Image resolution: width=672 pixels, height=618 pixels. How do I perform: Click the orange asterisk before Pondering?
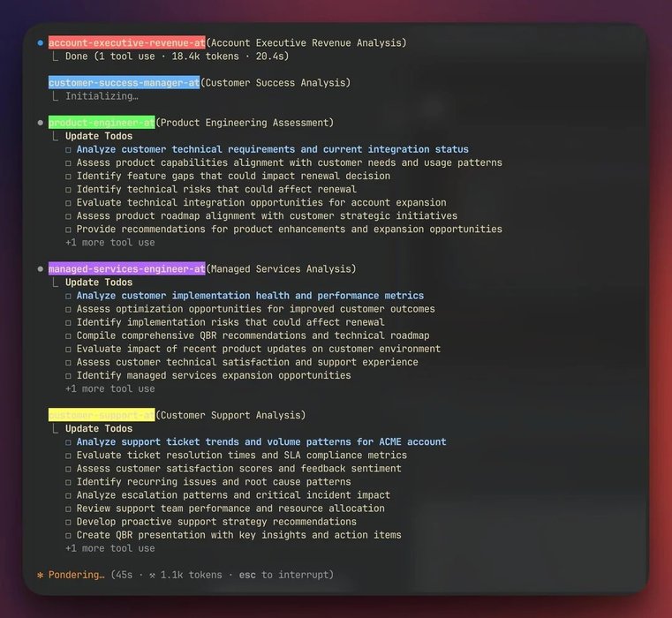pos(41,575)
